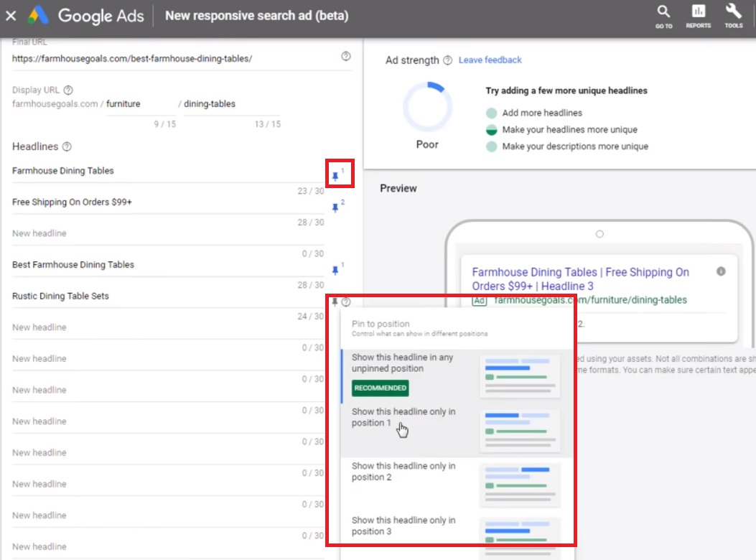Click the Final URL help icon
The image size is (756, 560).
(x=346, y=57)
